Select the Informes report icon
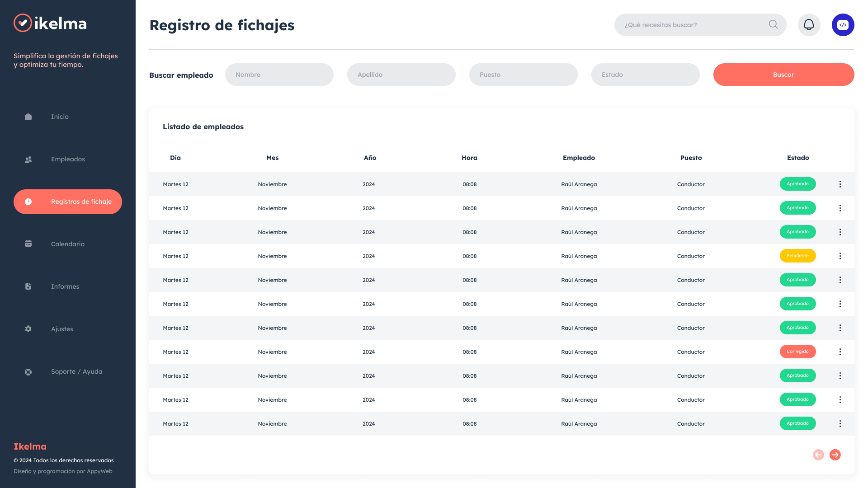 pyautogui.click(x=28, y=286)
